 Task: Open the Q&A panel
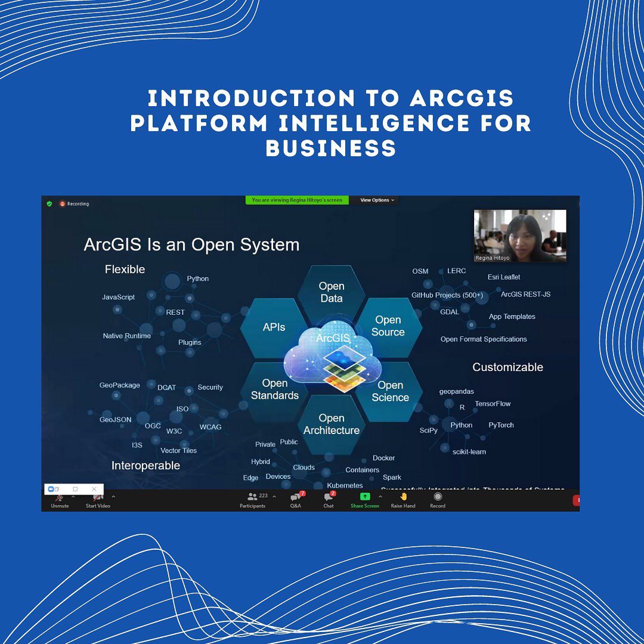(296, 497)
